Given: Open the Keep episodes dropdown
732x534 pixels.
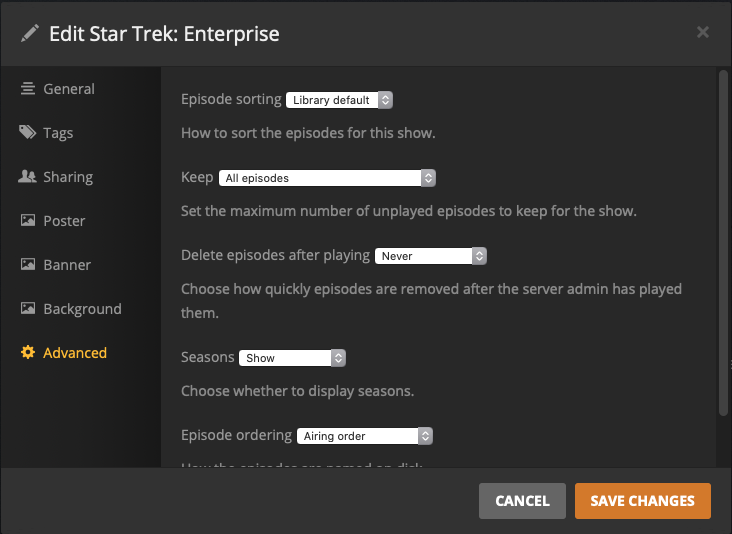Looking at the screenshot, I should (x=327, y=178).
